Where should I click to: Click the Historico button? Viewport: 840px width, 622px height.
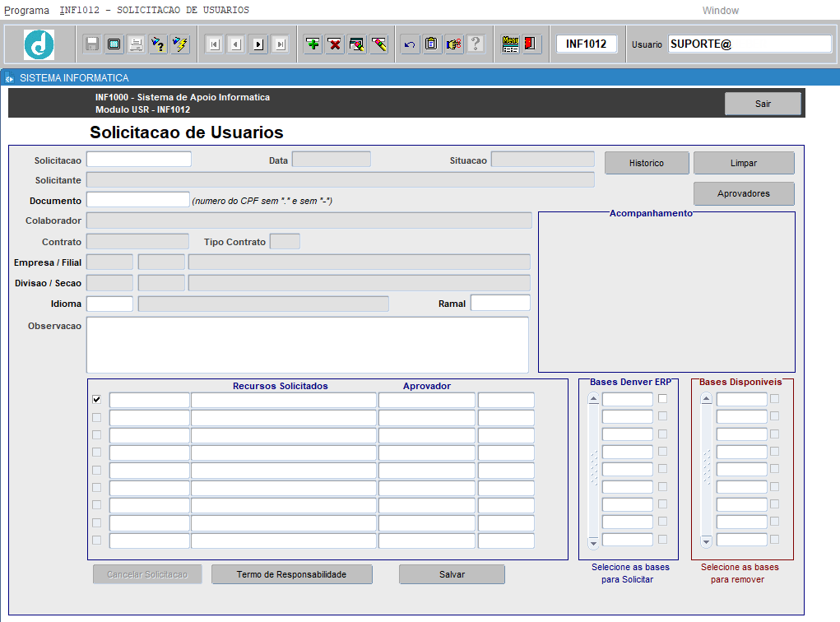(x=647, y=163)
